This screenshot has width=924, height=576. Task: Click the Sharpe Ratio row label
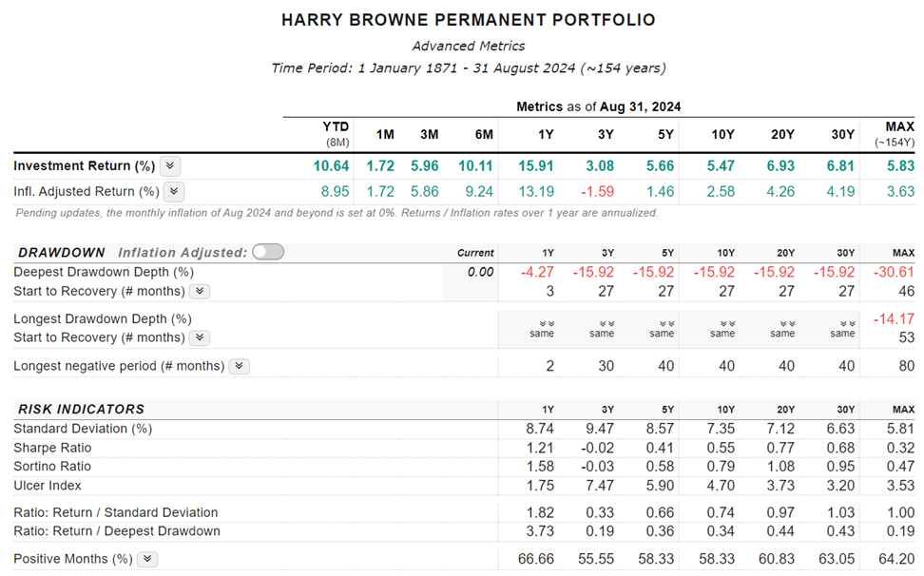coord(52,448)
